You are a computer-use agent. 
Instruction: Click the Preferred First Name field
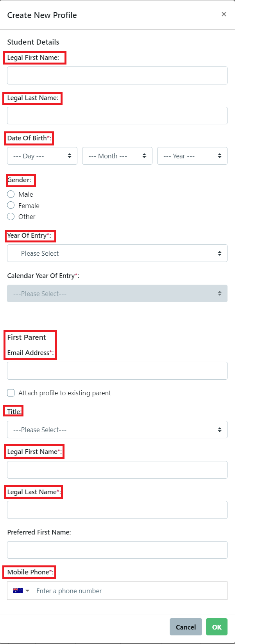click(x=117, y=550)
